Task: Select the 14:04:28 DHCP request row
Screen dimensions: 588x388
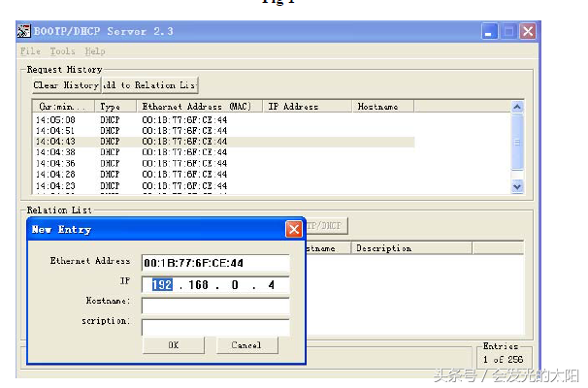Action: coord(224,175)
